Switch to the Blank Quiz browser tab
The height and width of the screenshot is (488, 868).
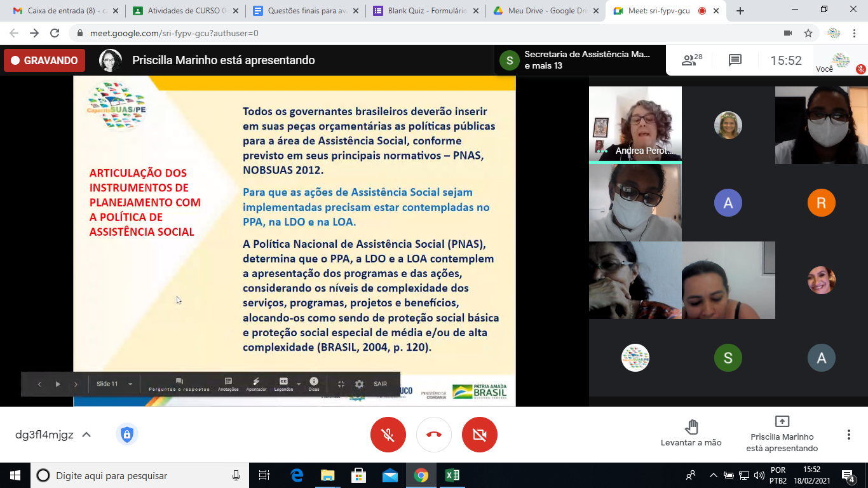point(421,11)
